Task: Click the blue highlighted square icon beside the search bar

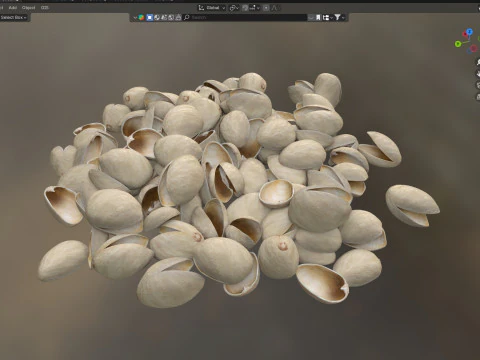Action: click(150, 17)
